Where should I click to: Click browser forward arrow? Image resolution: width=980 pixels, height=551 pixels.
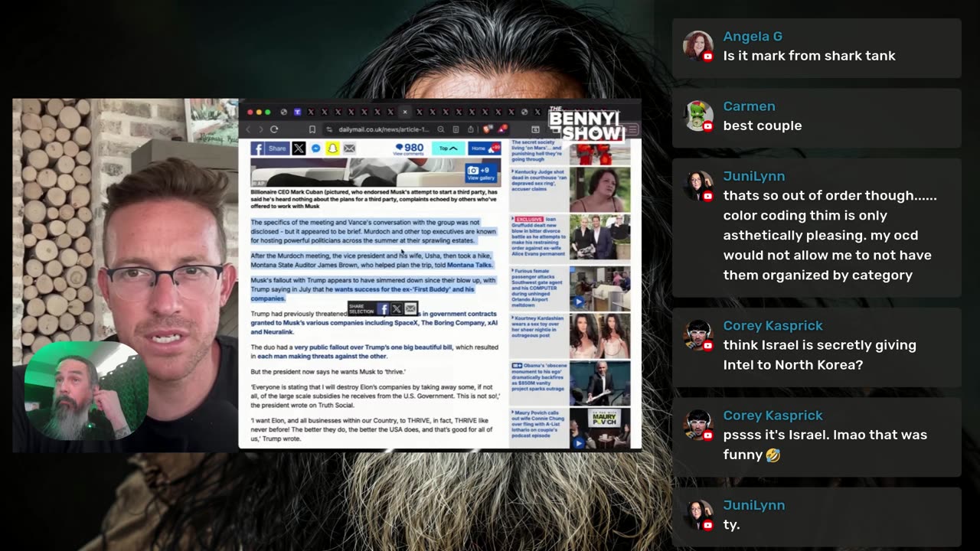(260, 129)
